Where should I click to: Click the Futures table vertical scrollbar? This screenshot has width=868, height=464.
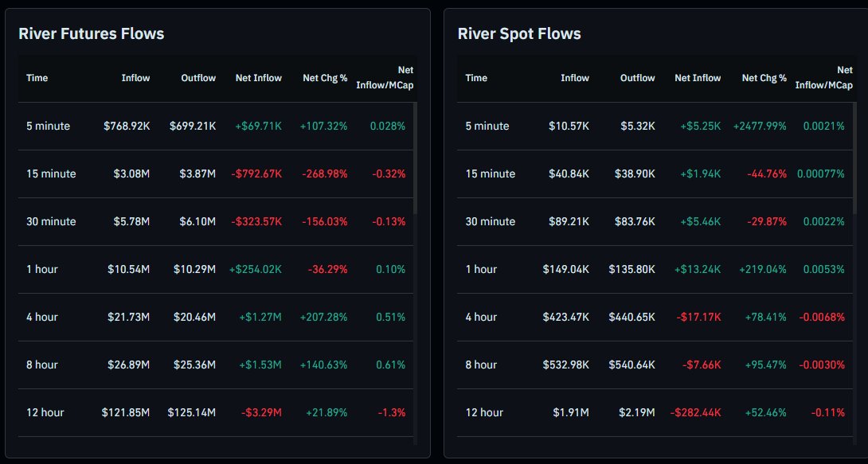pyautogui.click(x=415, y=159)
